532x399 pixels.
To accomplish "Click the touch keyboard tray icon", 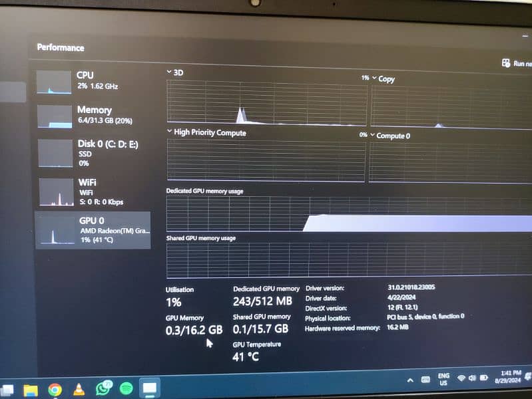I will point(425,379).
